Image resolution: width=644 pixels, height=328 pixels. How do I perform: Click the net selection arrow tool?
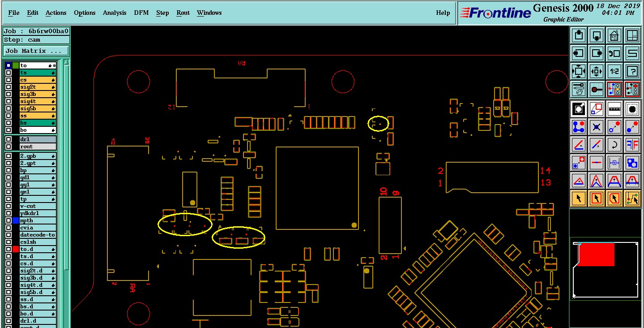point(632,199)
